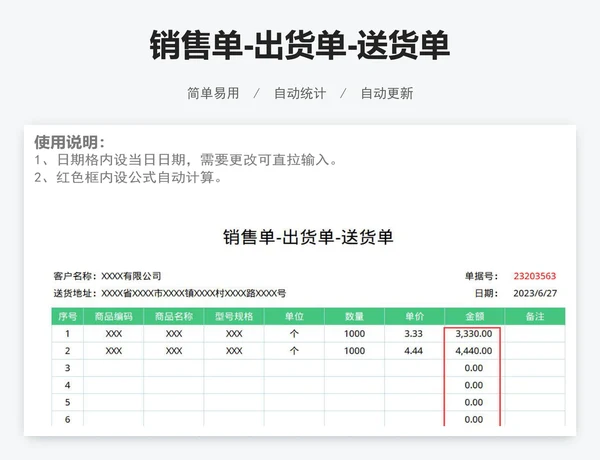Viewport: 600px width, 460px height.
Task: Click the 使用说明 heading
Action: [69, 142]
